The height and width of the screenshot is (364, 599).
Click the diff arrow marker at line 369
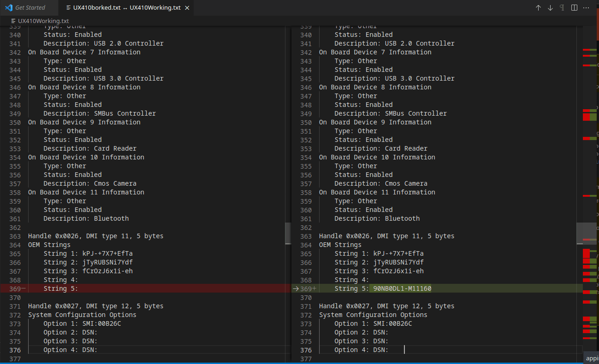coord(296,288)
